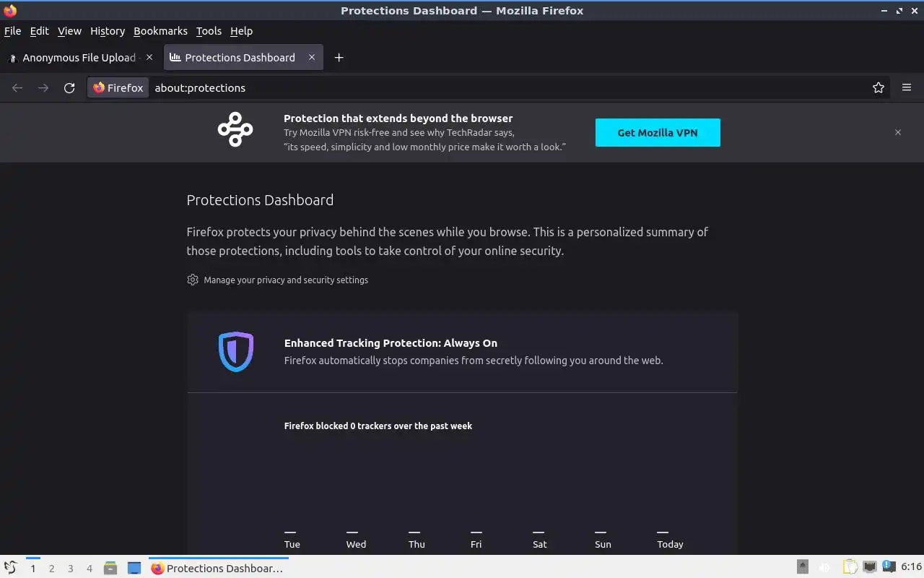Image resolution: width=924 pixels, height=578 pixels.
Task: Click the Mozilla VPN logo icon
Action: point(235,130)
